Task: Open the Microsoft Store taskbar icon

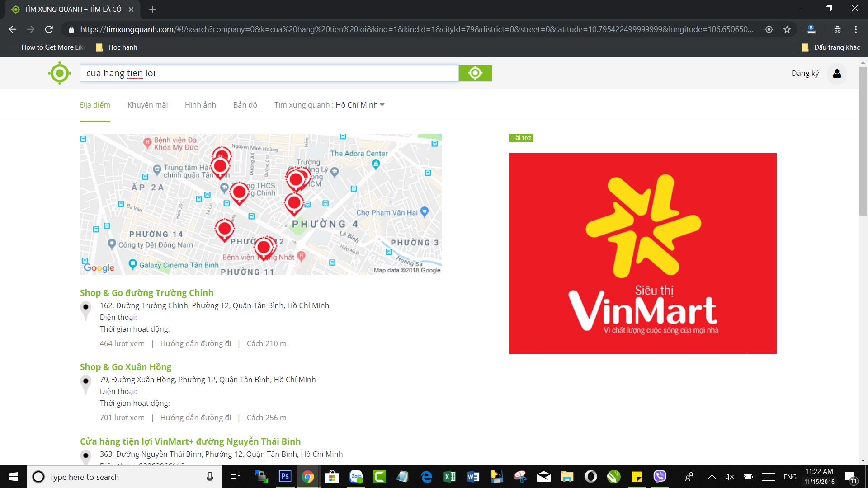Action: (x=332, y=477)
